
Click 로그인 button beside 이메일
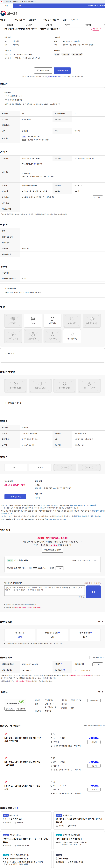coord(59,568)
